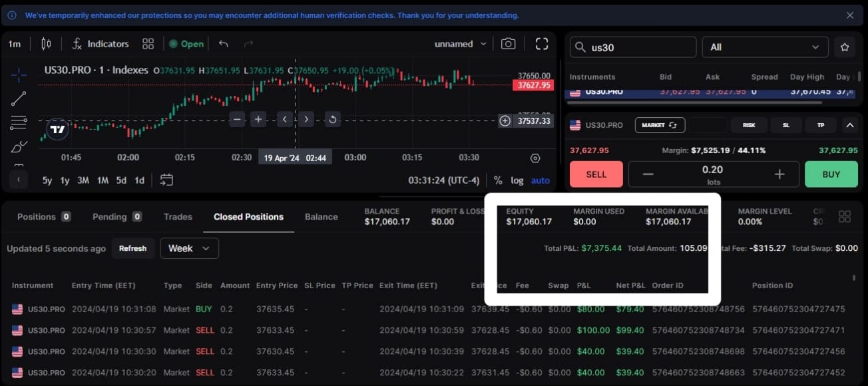Click the 0.20 lots input field

click(713, 174)
